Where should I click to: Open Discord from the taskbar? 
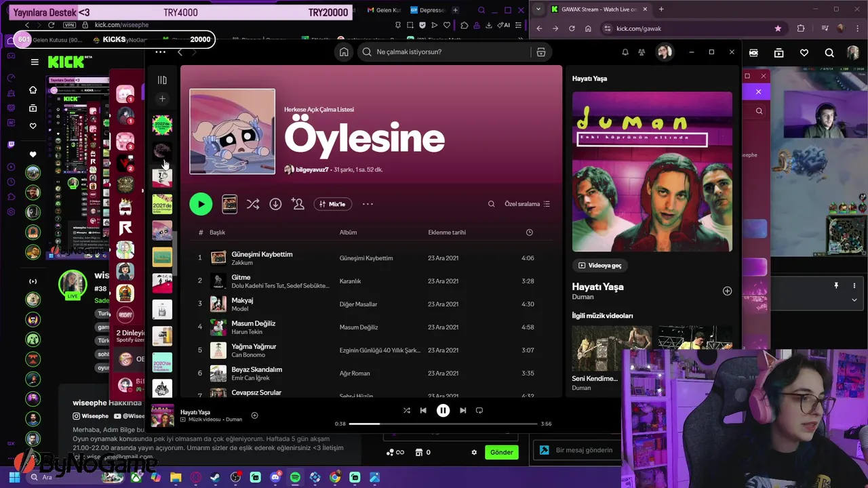[275, 477]
